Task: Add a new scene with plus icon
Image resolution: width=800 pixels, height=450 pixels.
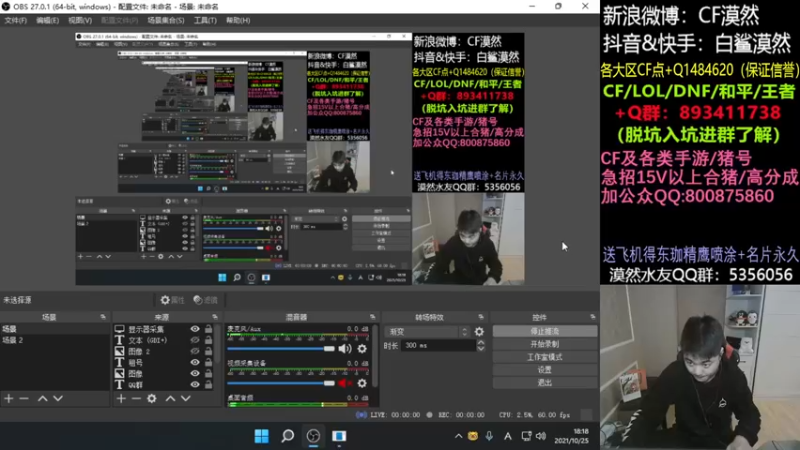Action: (9, 398)
